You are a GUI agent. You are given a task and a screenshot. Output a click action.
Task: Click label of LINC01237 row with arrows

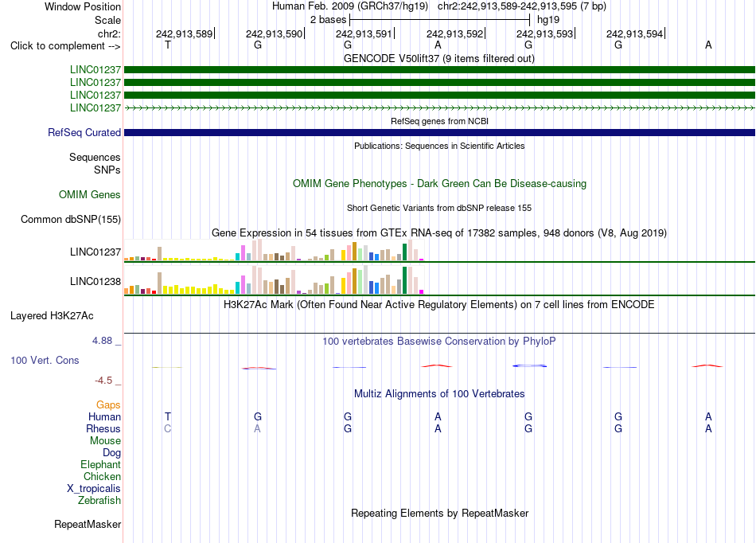(x=95, y=107)
